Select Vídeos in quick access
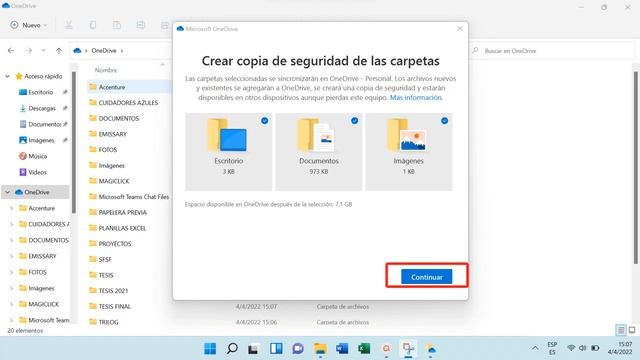 coord(37,172)
